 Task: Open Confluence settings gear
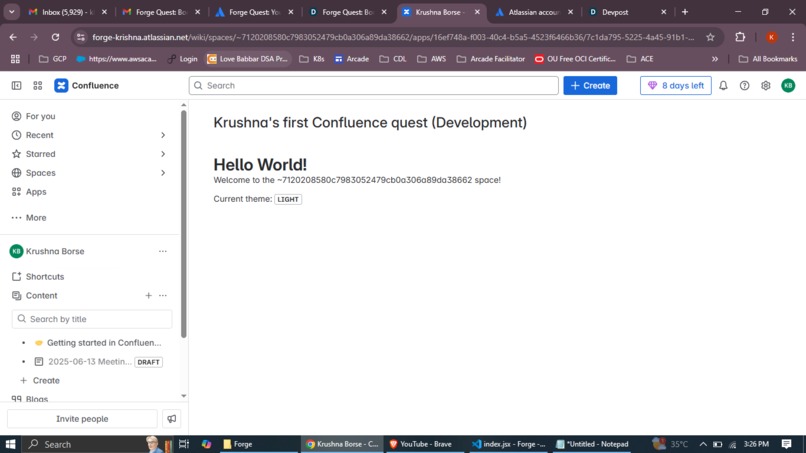coord(765,85)
